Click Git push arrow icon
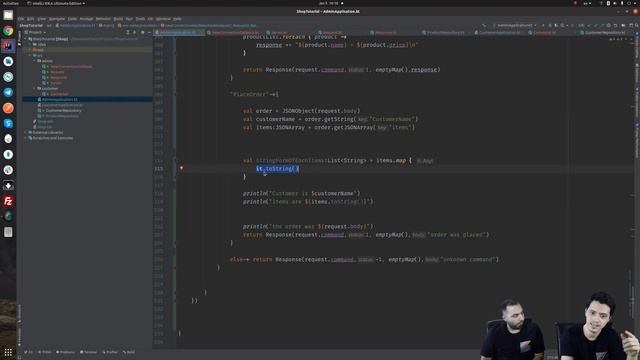This screenshot has width=640, height=360. coord(602,25)
